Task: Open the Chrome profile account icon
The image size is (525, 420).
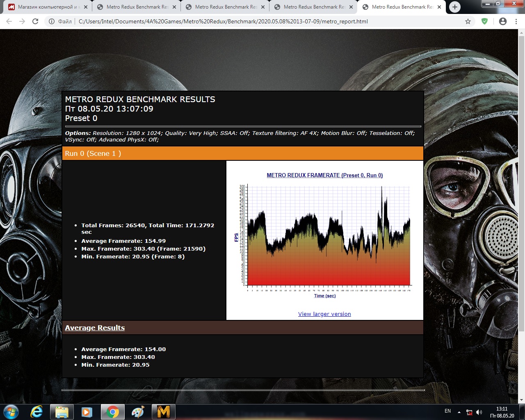Action: tap(503, 21)
